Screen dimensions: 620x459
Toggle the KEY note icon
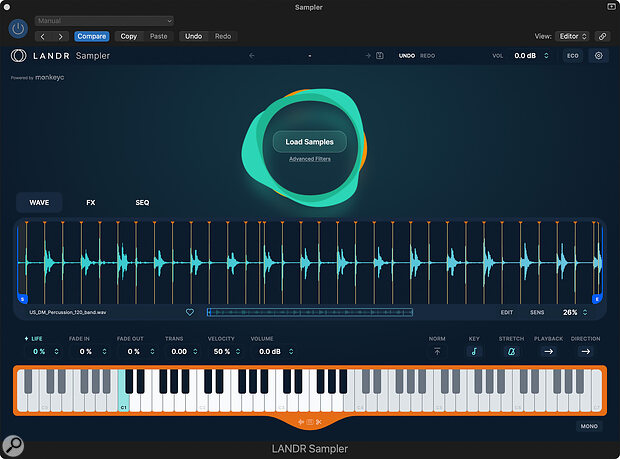tap(474, 351)
